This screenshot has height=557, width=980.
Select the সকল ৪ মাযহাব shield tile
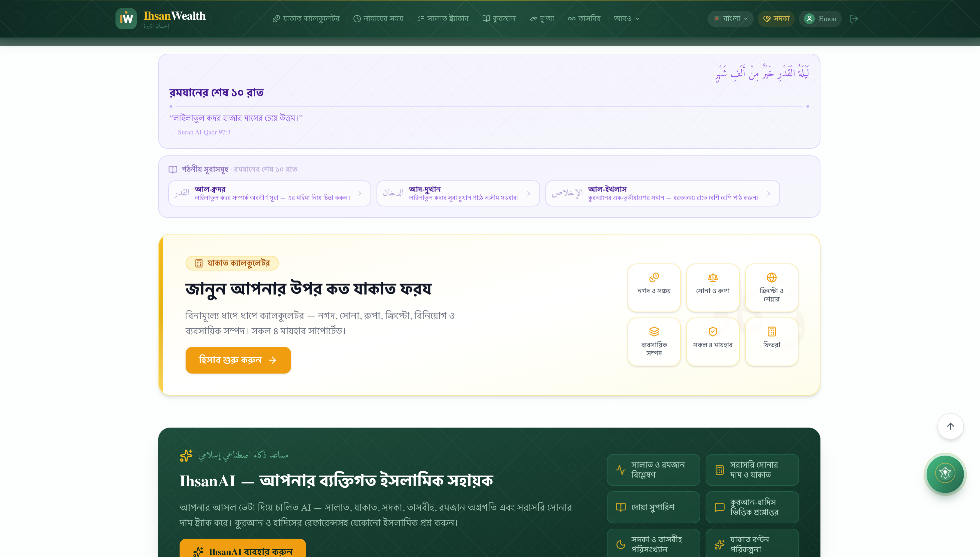point(712,342)
